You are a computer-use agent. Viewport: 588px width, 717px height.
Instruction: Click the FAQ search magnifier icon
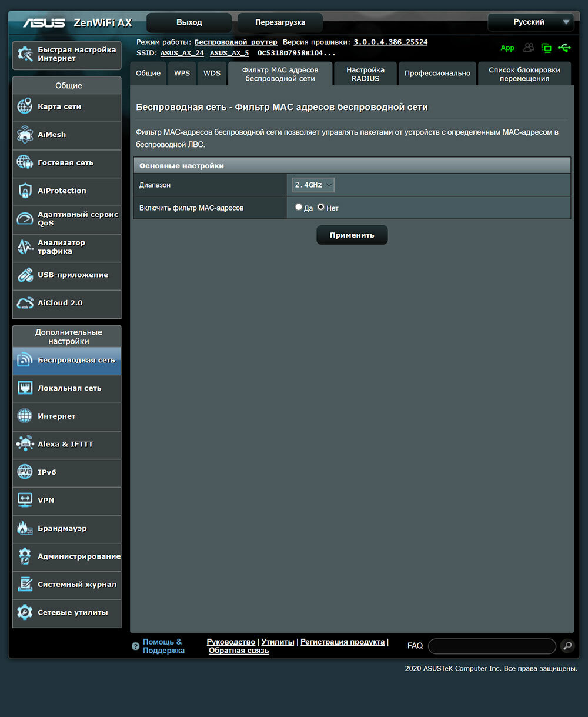567,646
